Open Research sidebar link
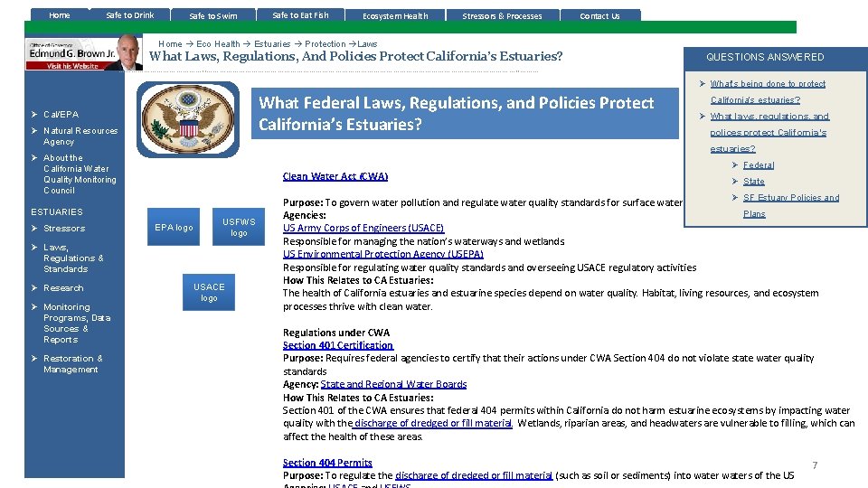Image resolution: width=868 pixels, height=488 pixels. point(63,287)
